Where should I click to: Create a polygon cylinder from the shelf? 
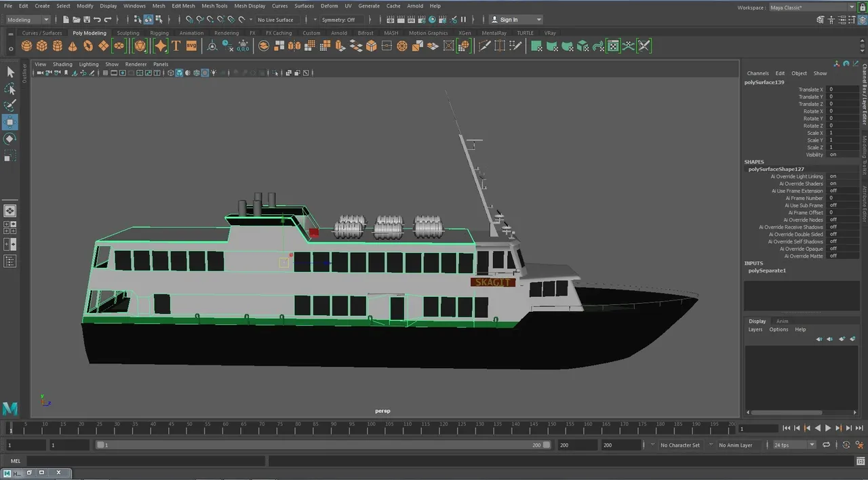(x=58, y=46)
